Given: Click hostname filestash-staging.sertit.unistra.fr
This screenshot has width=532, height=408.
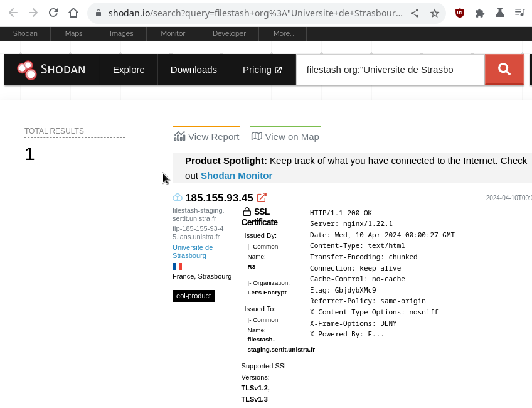Looking at the screenshot, I should tap(198, 215).
